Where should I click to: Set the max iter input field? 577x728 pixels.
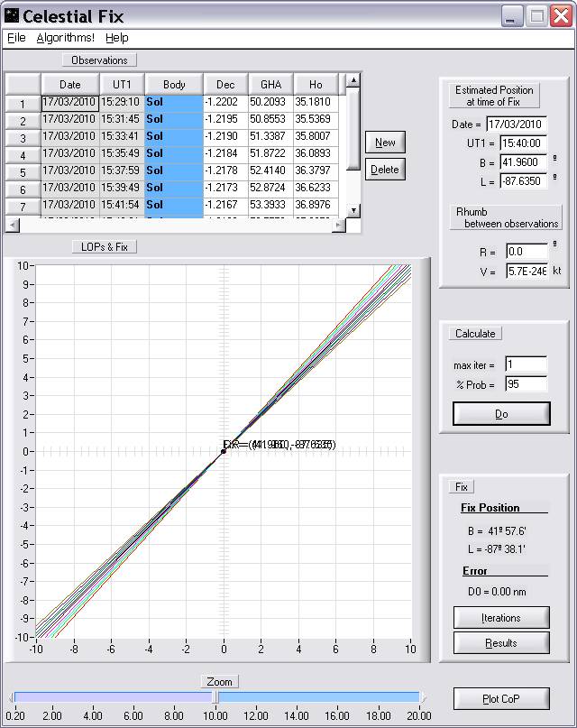pos(525,365)
